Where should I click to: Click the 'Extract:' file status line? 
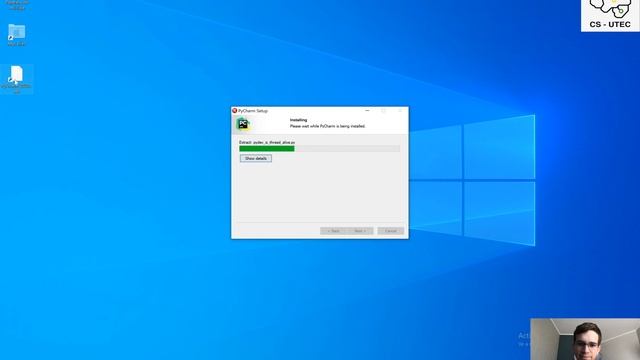pos(267,142)
